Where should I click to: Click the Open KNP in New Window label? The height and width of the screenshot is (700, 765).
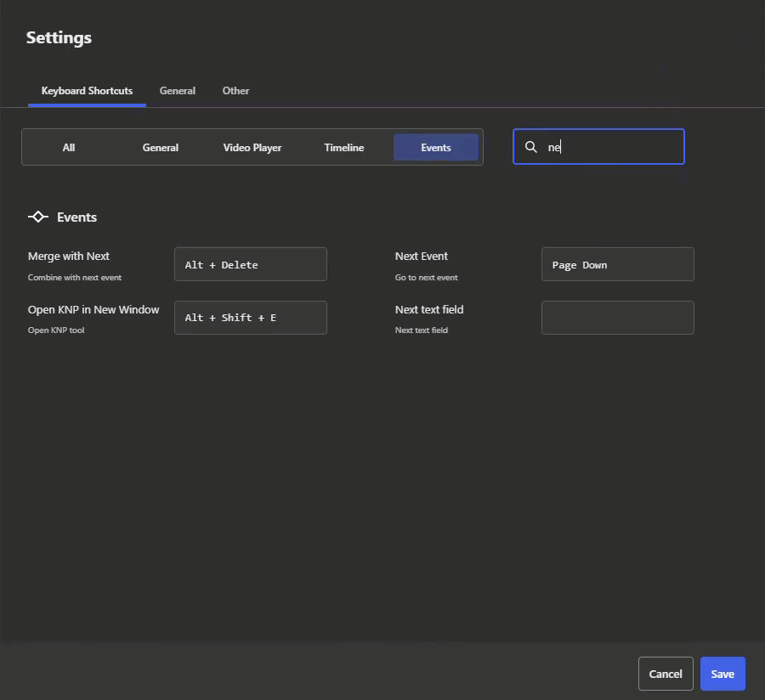pos(93,310)
